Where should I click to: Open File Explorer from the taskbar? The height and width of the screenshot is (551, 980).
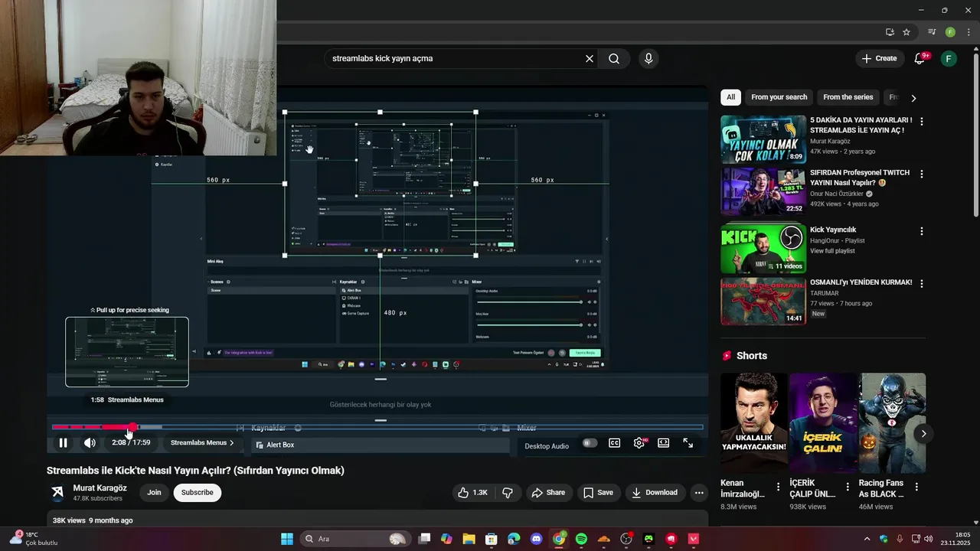point(469,539)
